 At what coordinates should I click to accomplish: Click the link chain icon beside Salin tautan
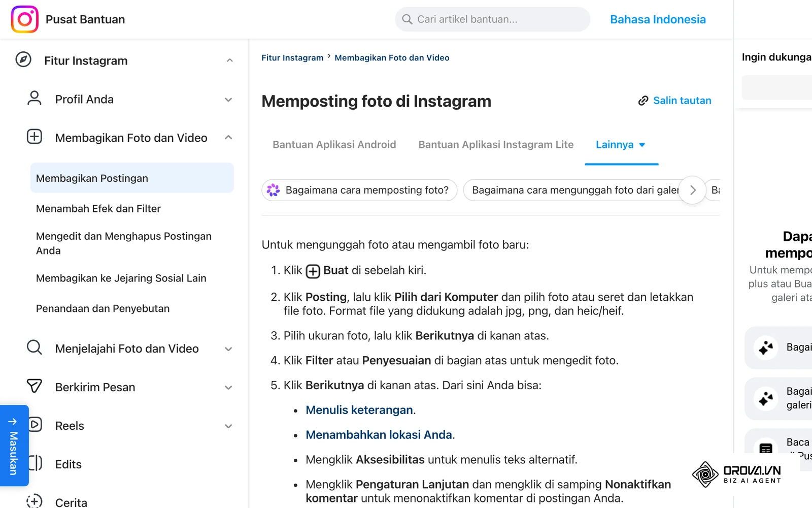pyautogui.click(x=643, y=101)
